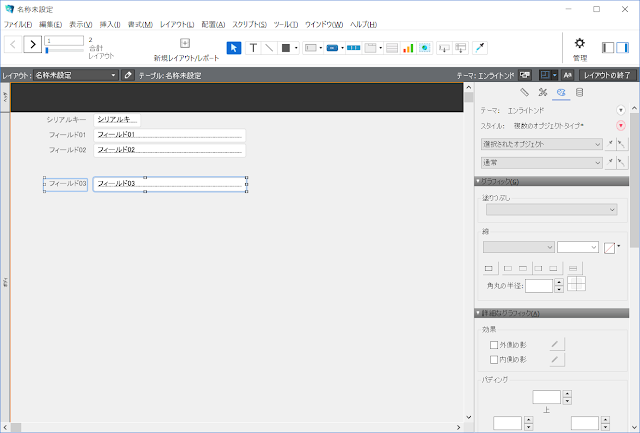The image size is (640, 433).
Task: Go to next layout arrow
Action: [x=33, y=44]
